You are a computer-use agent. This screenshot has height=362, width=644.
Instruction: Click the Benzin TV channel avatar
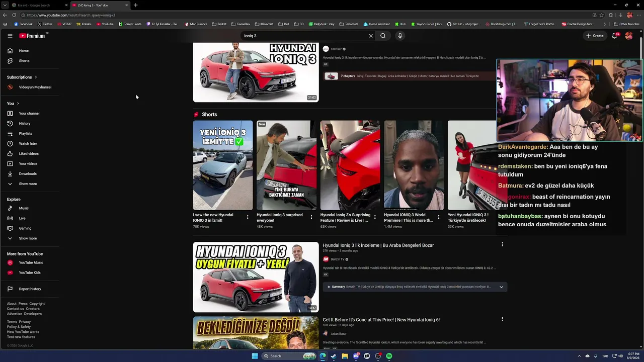[x=326, y=259]
